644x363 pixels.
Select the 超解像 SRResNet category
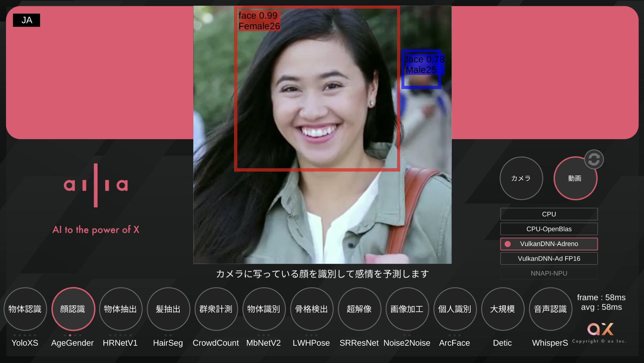(359, 309)
